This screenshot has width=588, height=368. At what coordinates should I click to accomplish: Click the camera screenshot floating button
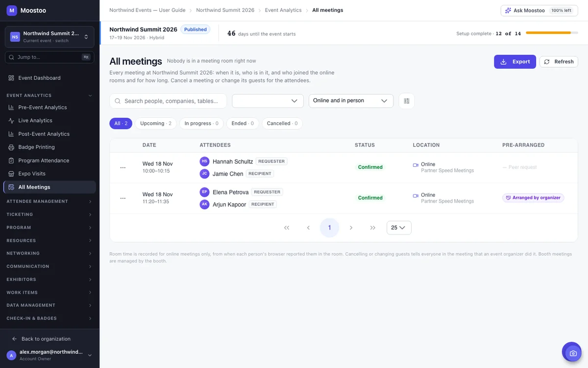point(572,352)
